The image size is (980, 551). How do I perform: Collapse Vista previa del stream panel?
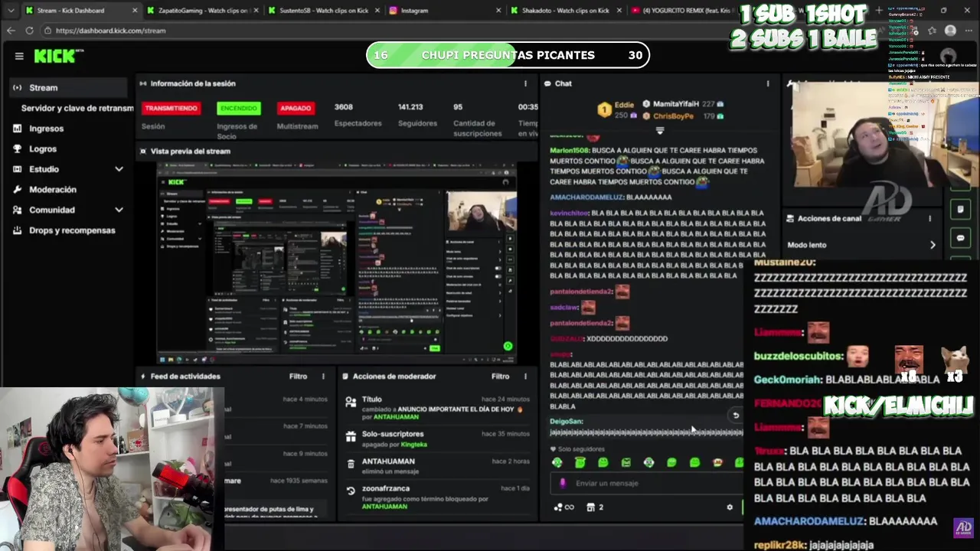(x=143, y=151)
